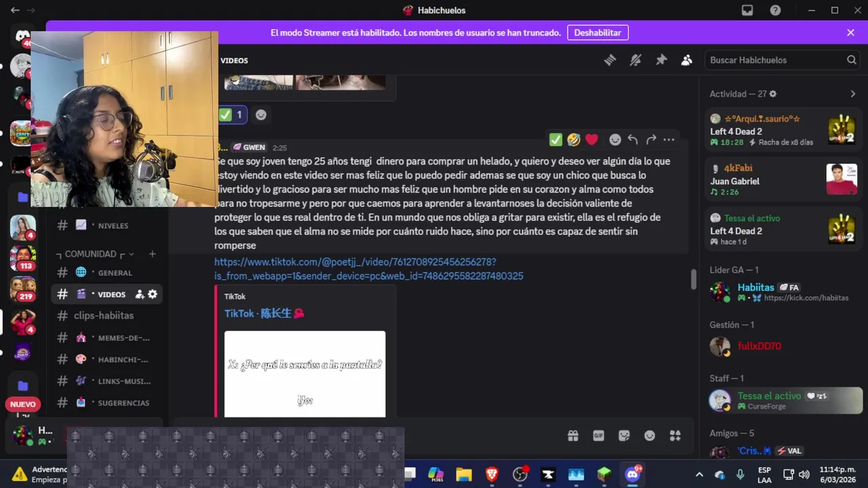Screen dimensions: 868x488
Task: Forward GWEN's message with forward arrow
Action: (651, 140)
